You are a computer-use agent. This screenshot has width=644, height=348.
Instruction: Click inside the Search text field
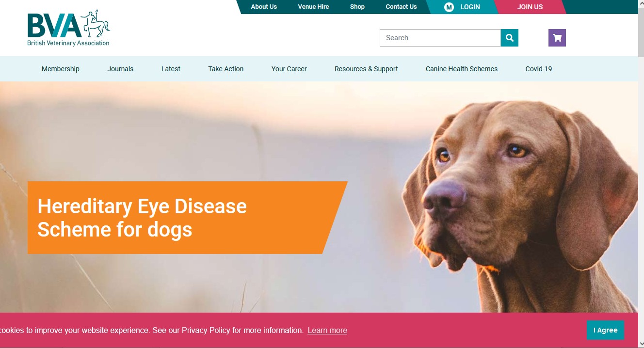coord(440,38)
